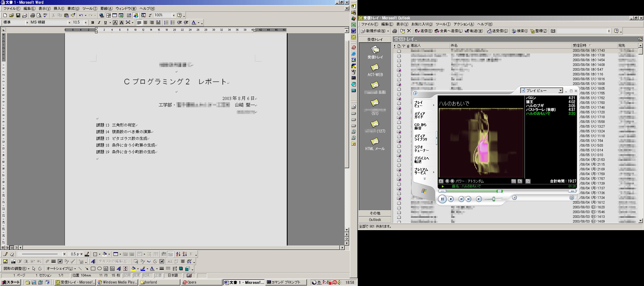Open the MS 明朝 font name dropdown

69,23
